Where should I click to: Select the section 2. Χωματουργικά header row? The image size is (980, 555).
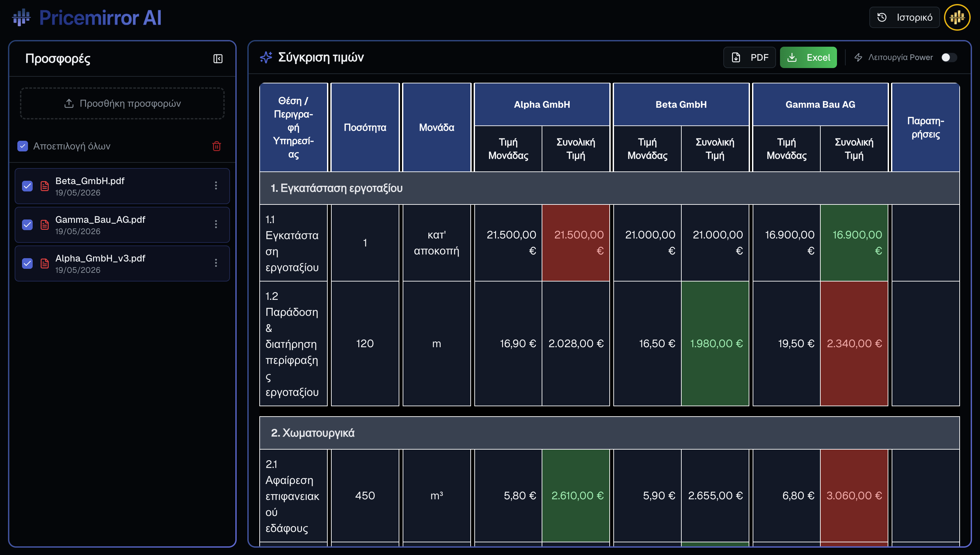[x=609, y=433]
